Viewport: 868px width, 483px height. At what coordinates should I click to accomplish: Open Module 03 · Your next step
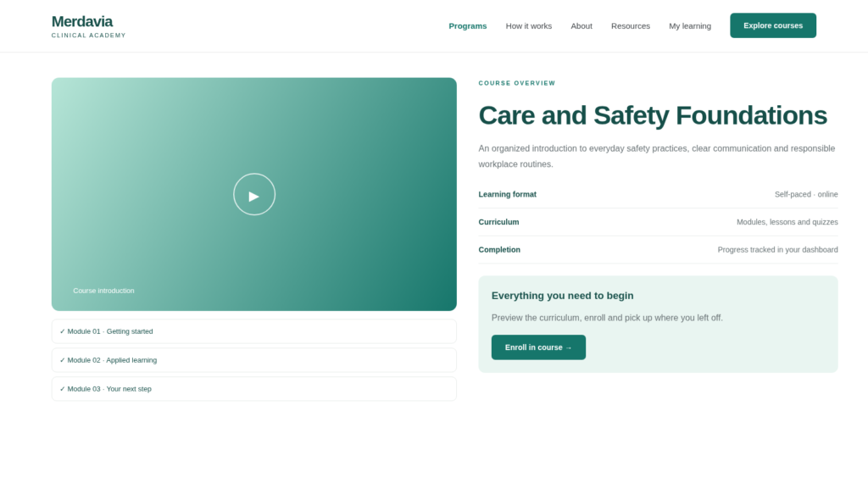point(254,389)
